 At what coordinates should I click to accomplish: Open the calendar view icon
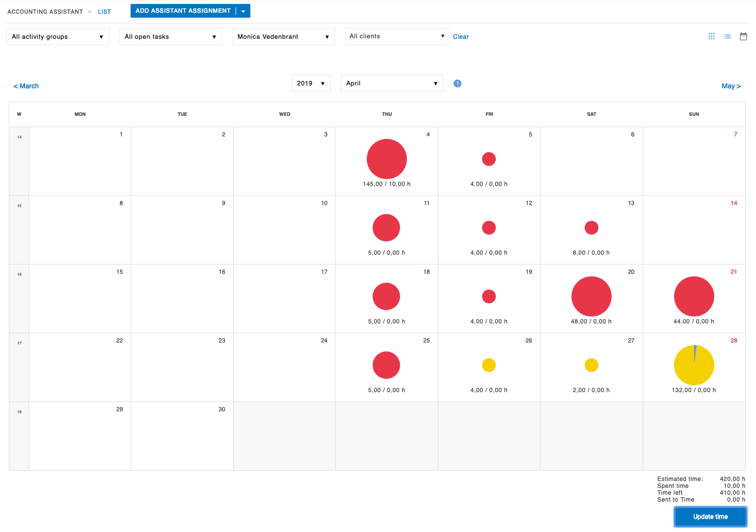tap(743, 36)
